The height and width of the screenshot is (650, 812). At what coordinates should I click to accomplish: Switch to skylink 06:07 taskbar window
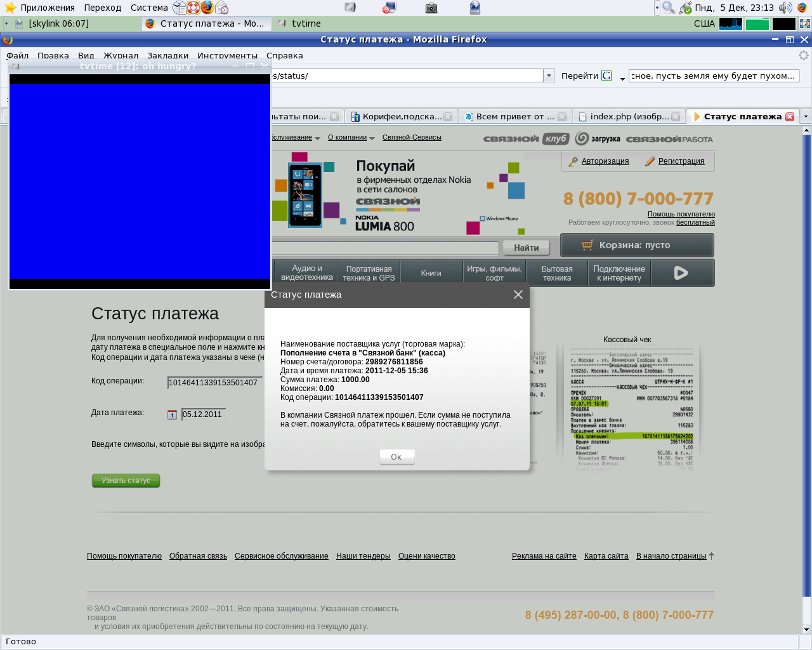[70, 23]
